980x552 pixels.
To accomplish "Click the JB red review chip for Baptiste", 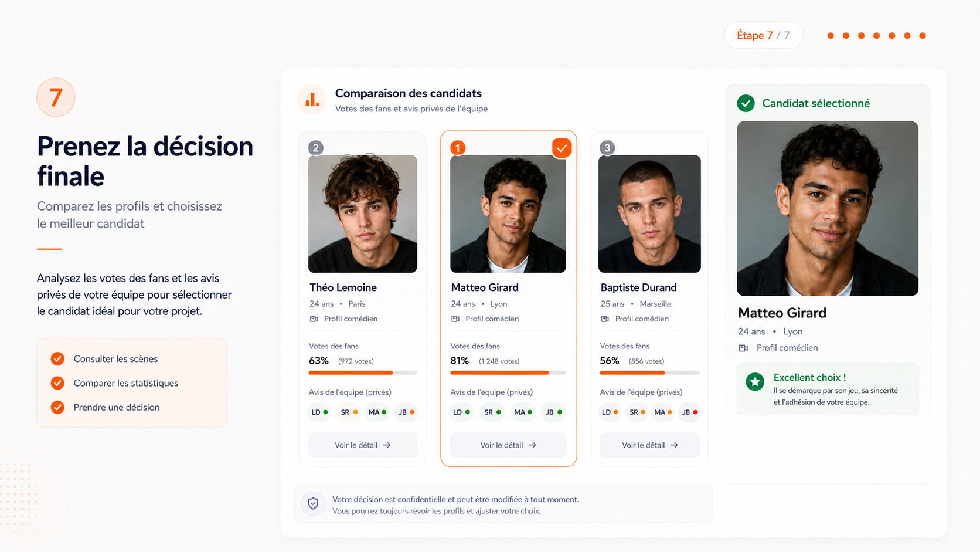I will pyautogui.click(x=689, y=412).
